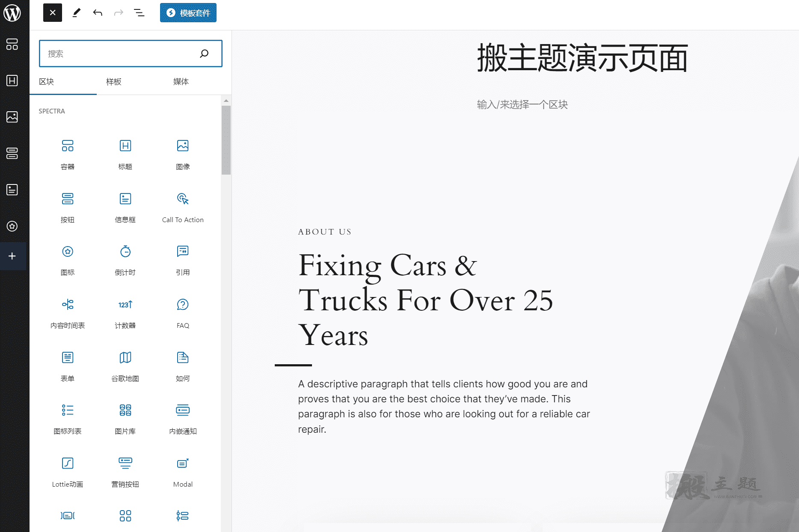Close the block inserter panel
The height and width of the screenshot is (532, 799).
coord(53,13)
